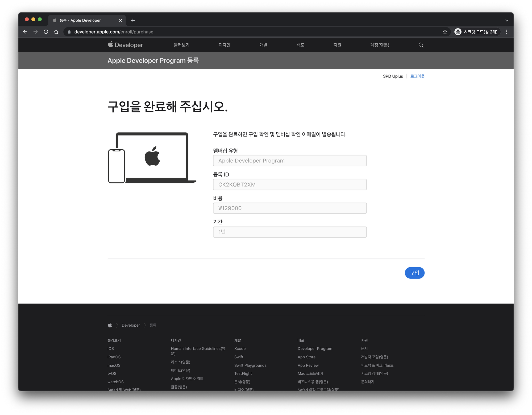Viewport: 532px width, 415px height.
Task: Open Xcode link in footer
Action: [240, 348]
